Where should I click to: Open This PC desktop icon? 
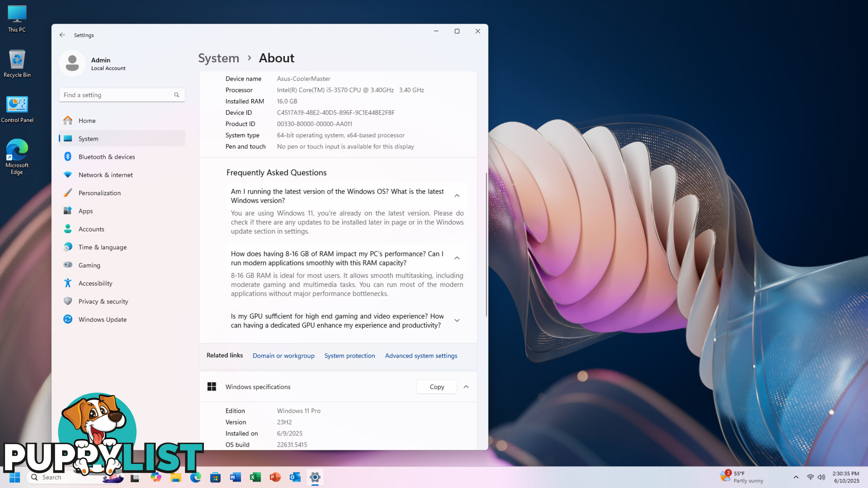point(17,19)
